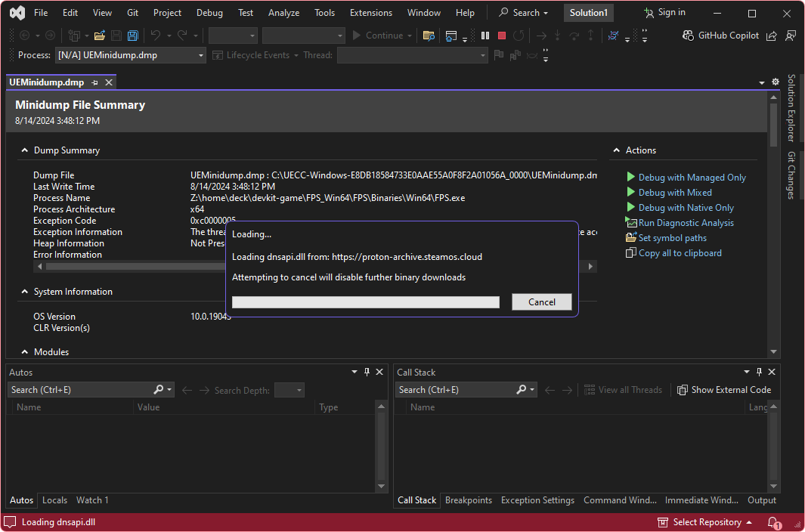This screenshot has width=805, height=532.
Task: Click the Undo arrow icon
Action: pos(156,36)
